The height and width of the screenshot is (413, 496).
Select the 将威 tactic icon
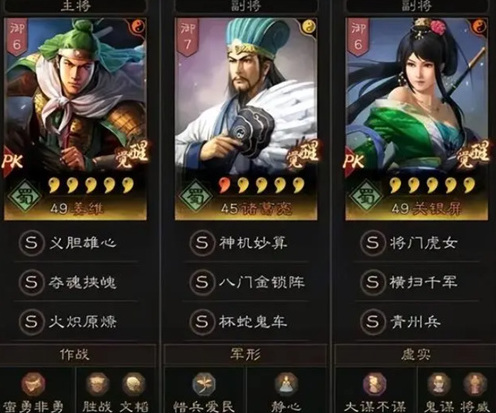[475, 384]
